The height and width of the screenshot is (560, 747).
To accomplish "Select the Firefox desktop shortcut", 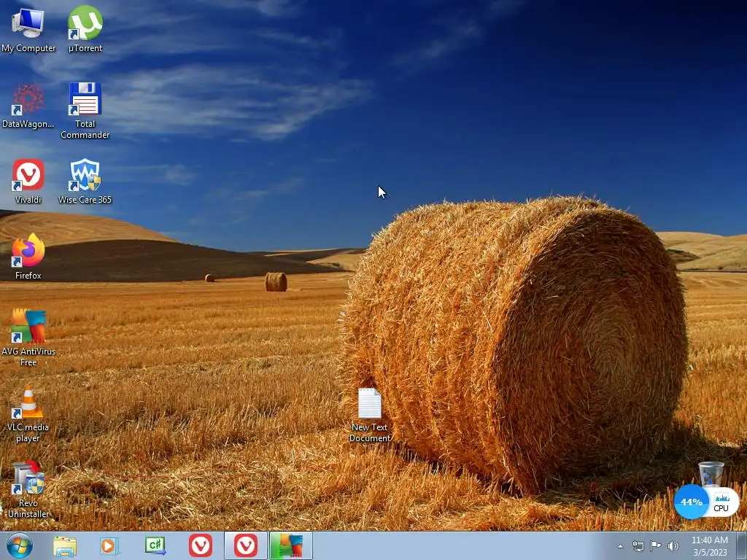I will pyautogui.click(x=28, y=257).
